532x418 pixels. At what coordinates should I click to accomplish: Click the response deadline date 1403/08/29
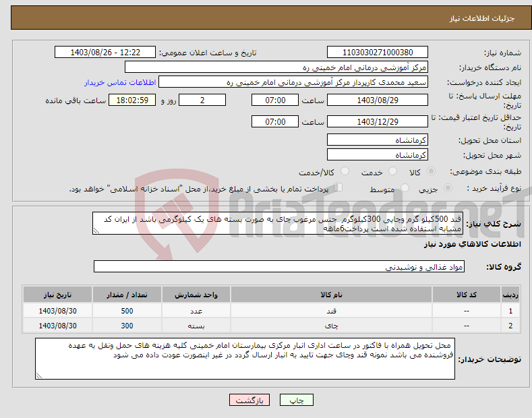pos(378,100)
